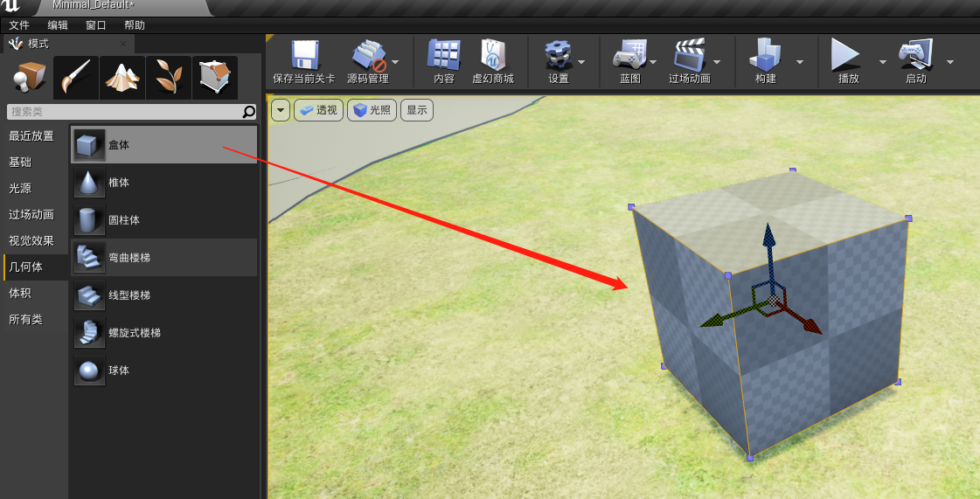
Task: Select the Place mode icon
Action: pyautogui.click(x=30, y=78)
